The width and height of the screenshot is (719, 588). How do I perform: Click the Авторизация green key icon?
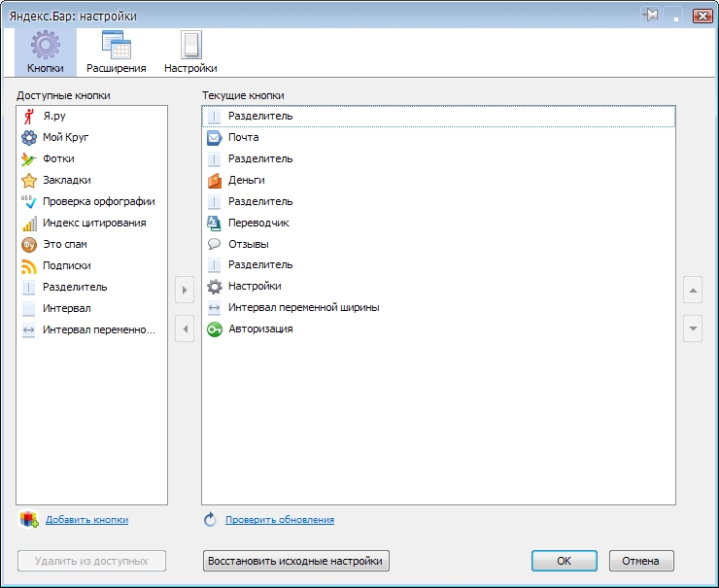[214, 329]
